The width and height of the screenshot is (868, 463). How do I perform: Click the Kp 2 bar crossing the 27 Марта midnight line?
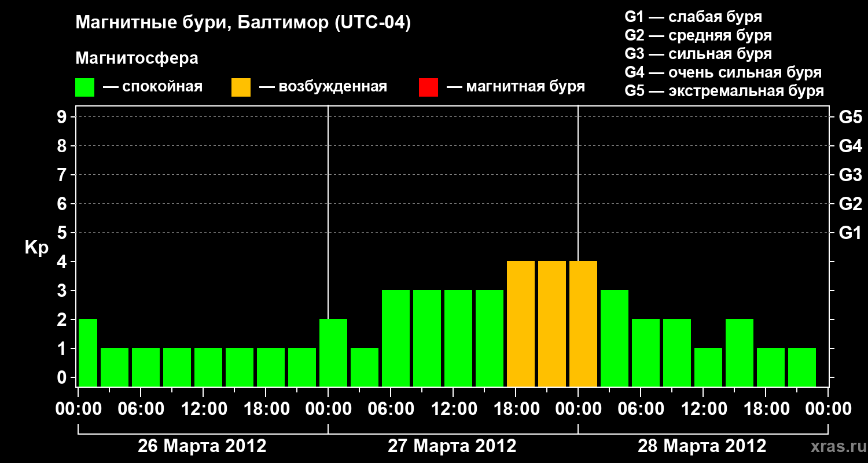coord(333,352)
